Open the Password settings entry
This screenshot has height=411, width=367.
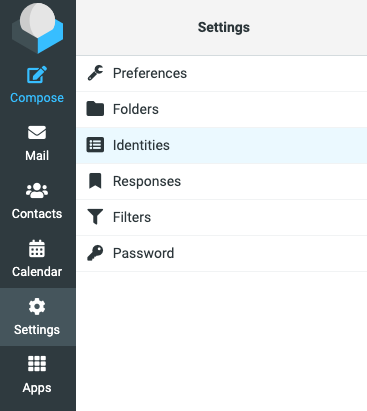click(222, 253)
